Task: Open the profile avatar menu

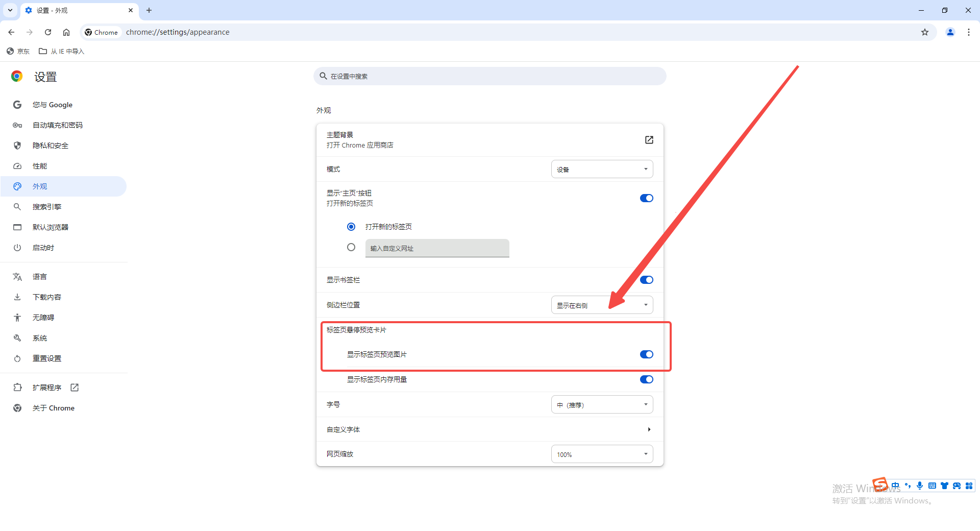Action: [x=950, y=32]
